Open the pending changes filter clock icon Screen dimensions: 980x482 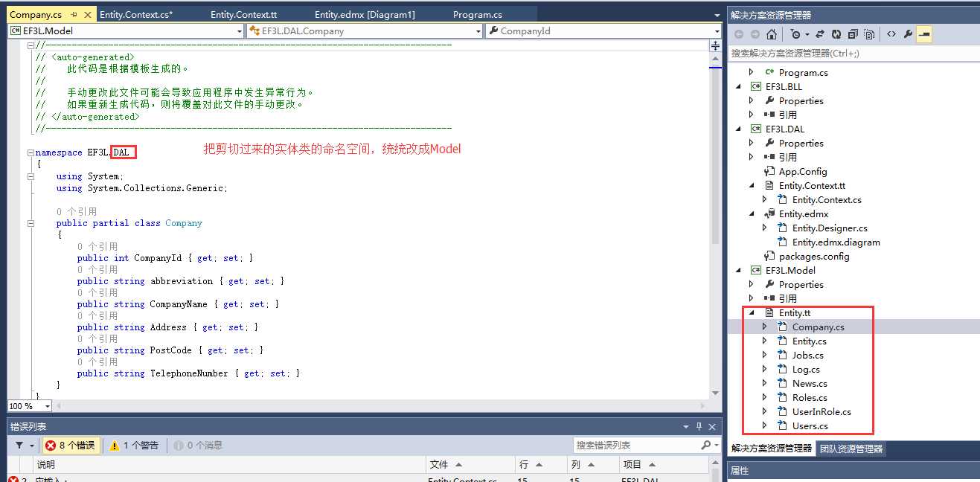[x=795, y=34]
